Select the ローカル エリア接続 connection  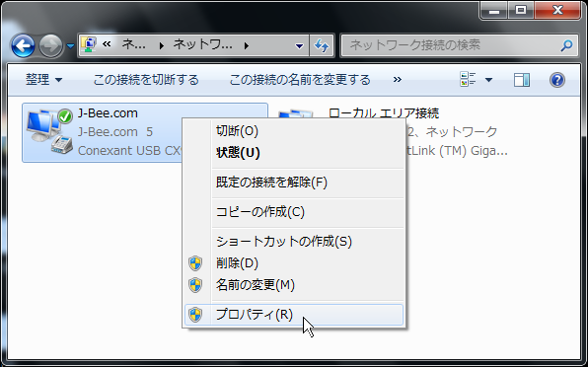coord(384,112)
